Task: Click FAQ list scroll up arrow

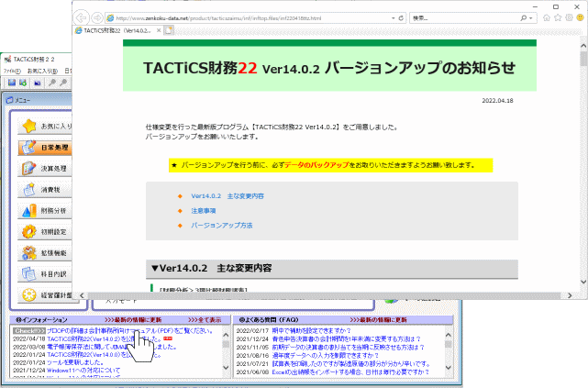Action: (x=449, y=335)
